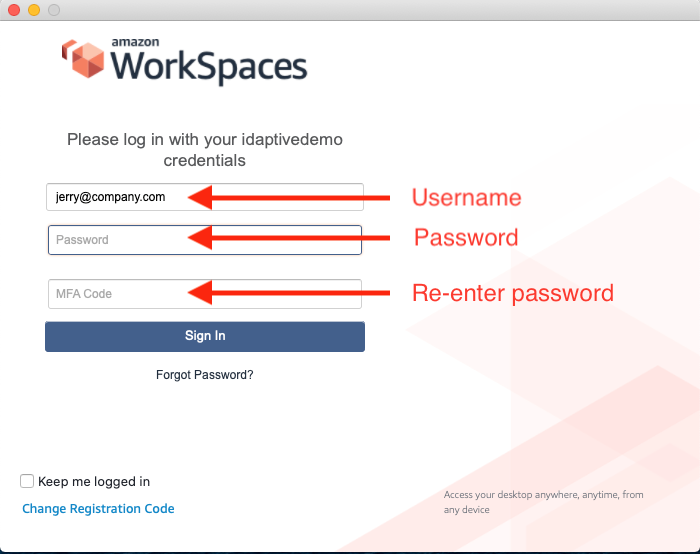Click the WorkSpaces wordmark text in the logo
The image size is (700, 554).
[208, 67]
